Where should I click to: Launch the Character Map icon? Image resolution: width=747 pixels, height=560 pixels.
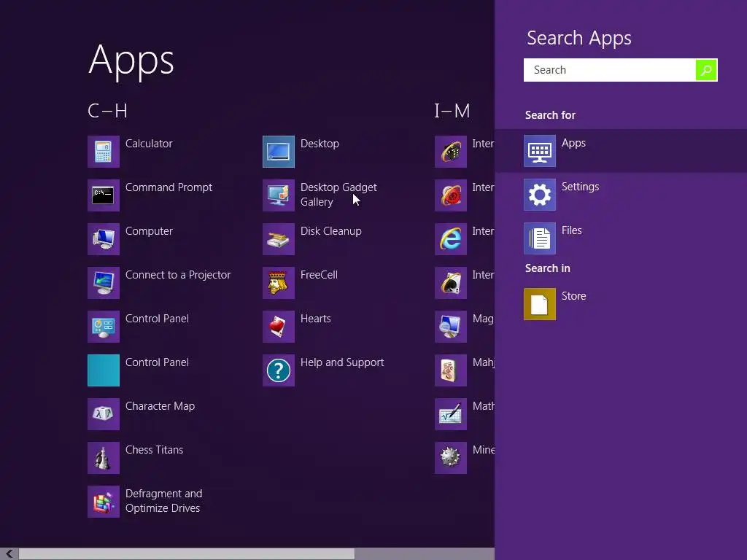pos(104,414)
